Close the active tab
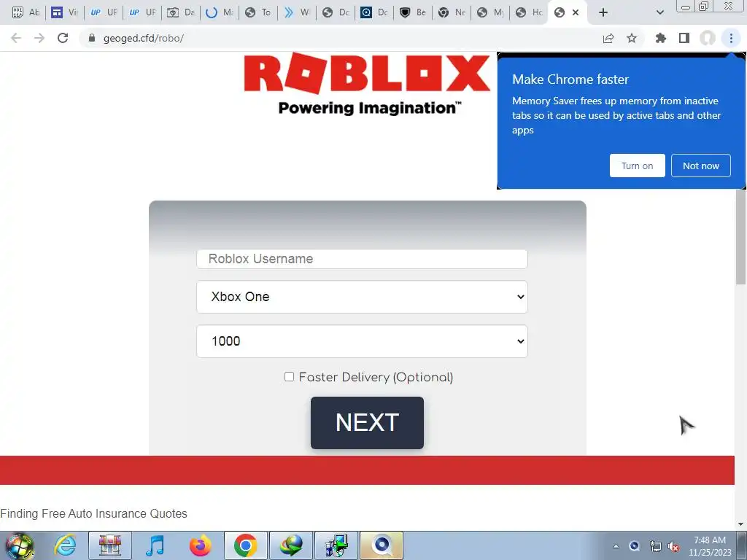Viewport: 747px width, 560px height. (576, 12)
